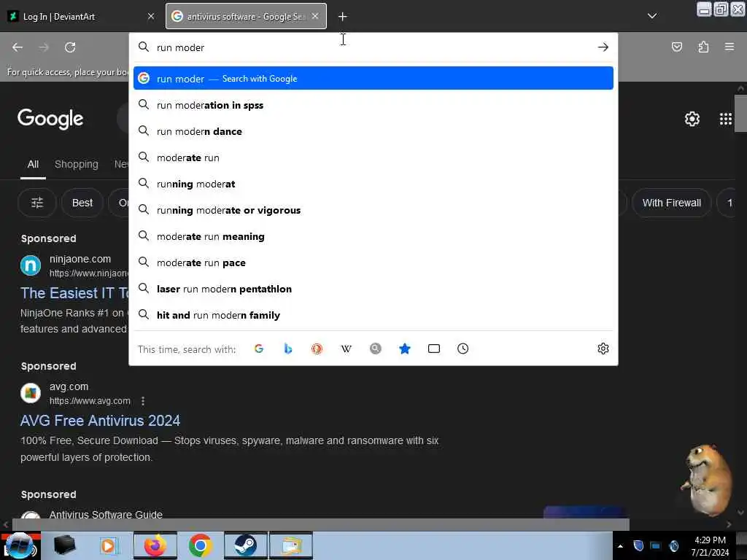Screen dimensions: 747x560
Task: Open the list all tabs dropdown arrow
Action: [x=652, y=16]
